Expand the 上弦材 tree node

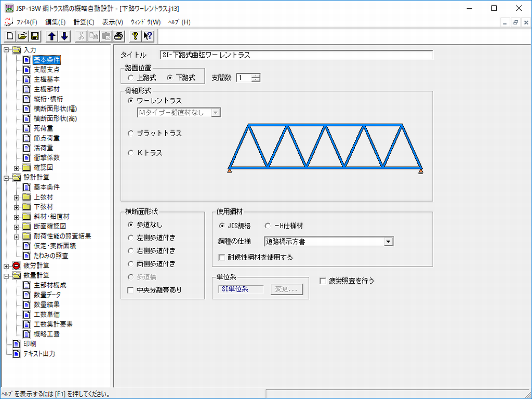coord(17,197)
